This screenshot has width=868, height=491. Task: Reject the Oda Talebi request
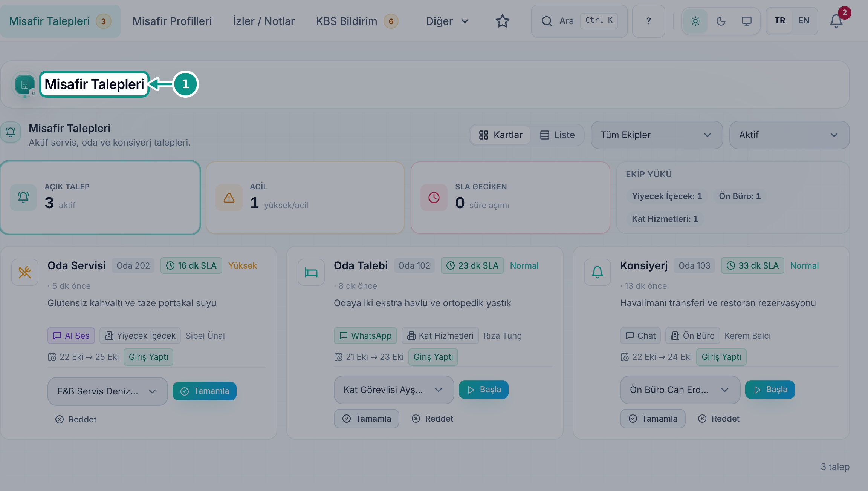(432, 419)
